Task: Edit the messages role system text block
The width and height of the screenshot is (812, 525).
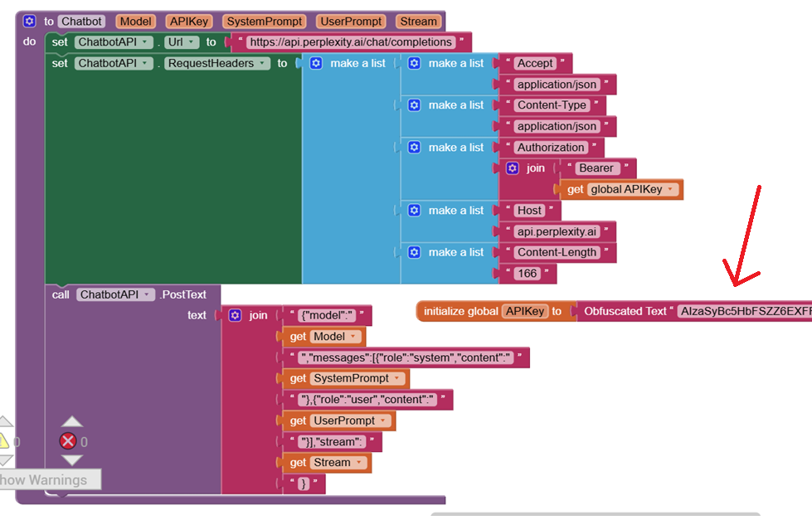Action: point(406,357)
